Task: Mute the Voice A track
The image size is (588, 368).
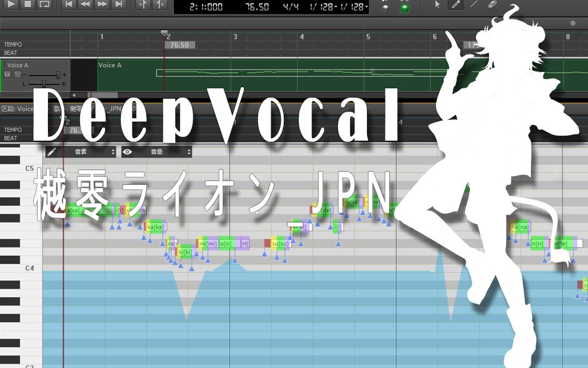Action: tap(7, 75)
